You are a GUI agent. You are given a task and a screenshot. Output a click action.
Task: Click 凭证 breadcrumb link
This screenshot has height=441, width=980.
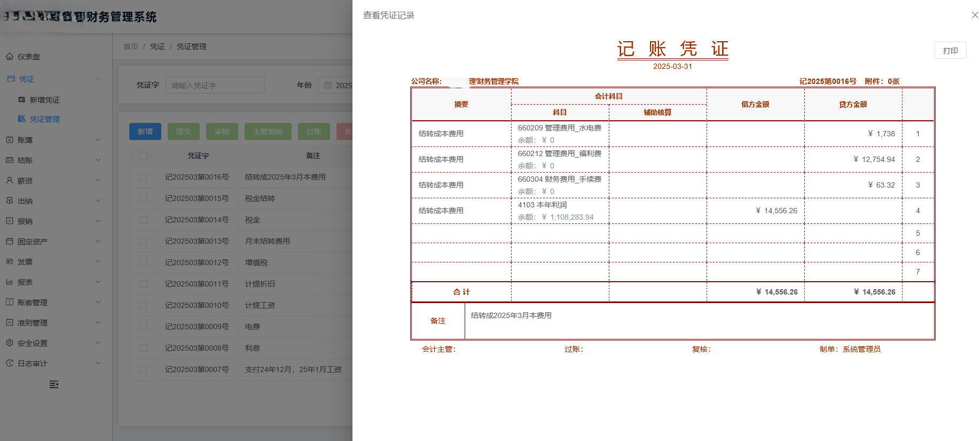coord(158,47)
